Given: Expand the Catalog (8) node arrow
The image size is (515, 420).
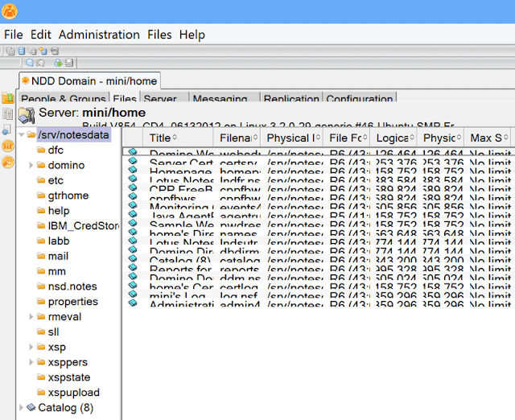Looking at the screenshot, I should click(x=22, y=407).
